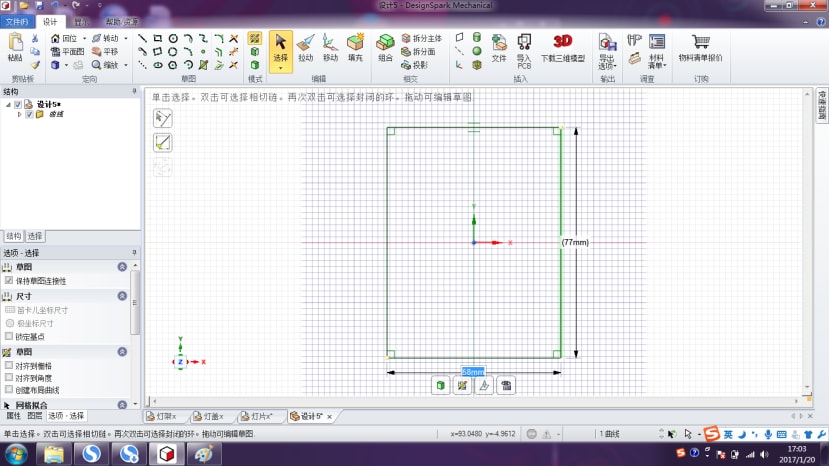Click the 平移 pan button

[105, 52]
